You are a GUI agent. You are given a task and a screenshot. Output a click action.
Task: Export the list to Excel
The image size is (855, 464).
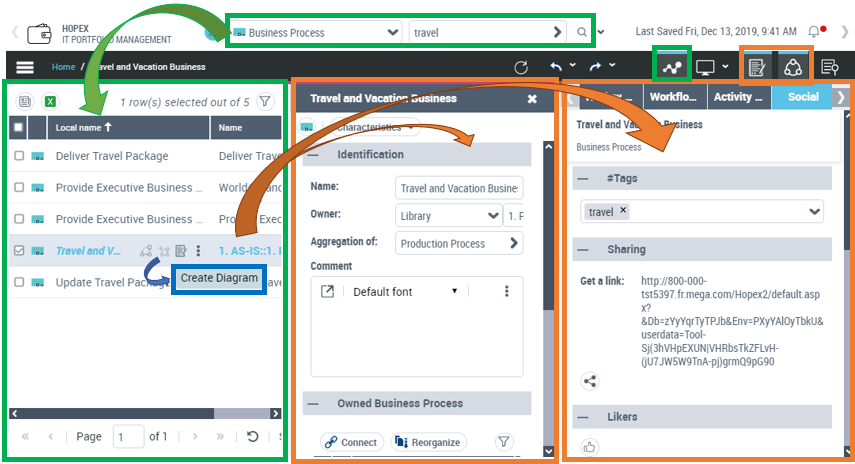point(51,101)
